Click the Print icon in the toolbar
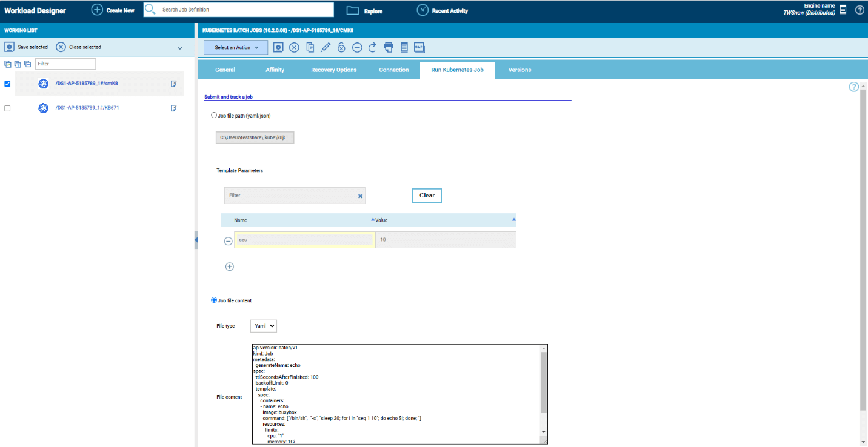 tap(388, 47)
